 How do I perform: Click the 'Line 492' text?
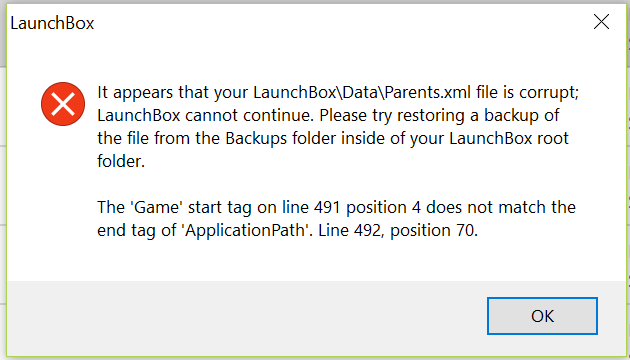pos(349,231)
